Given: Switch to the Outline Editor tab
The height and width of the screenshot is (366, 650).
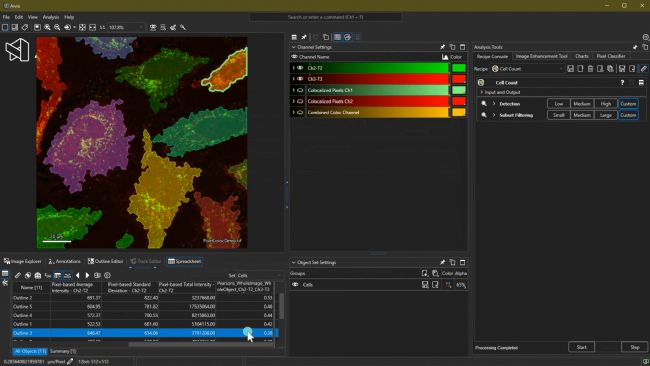Looking at the screenshot, I should (105, 261).
